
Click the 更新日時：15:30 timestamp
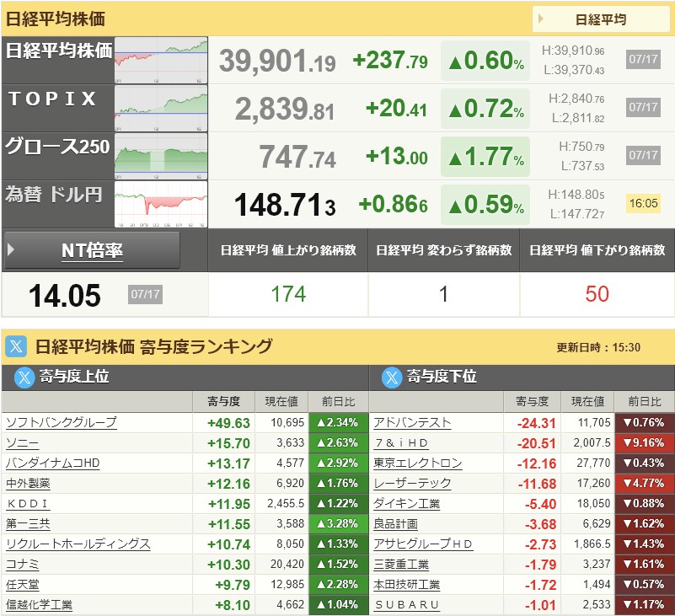(x=598, y=347)
